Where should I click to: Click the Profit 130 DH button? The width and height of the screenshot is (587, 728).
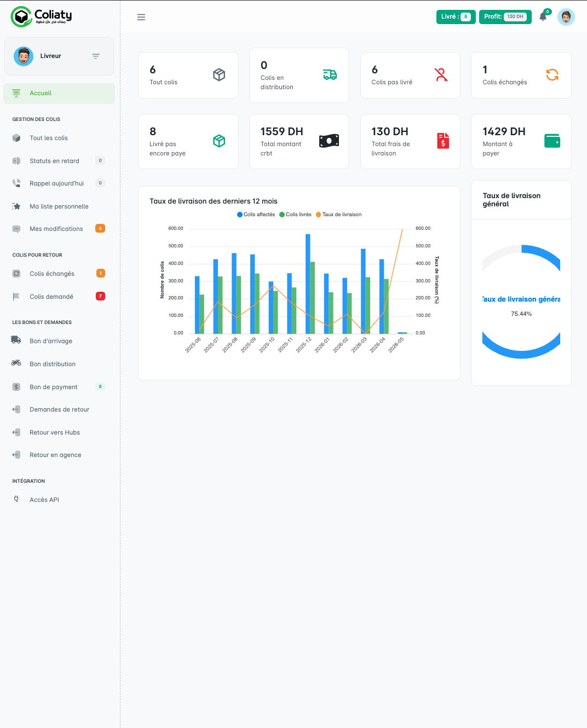(505, 17)
